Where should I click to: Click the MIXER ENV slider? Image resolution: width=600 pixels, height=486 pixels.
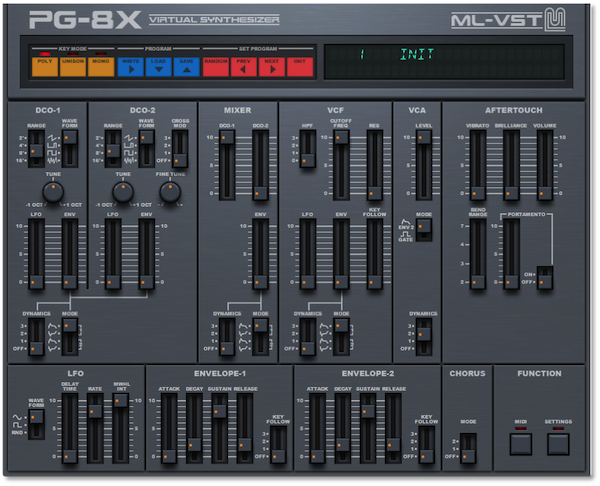click(260, 254)
